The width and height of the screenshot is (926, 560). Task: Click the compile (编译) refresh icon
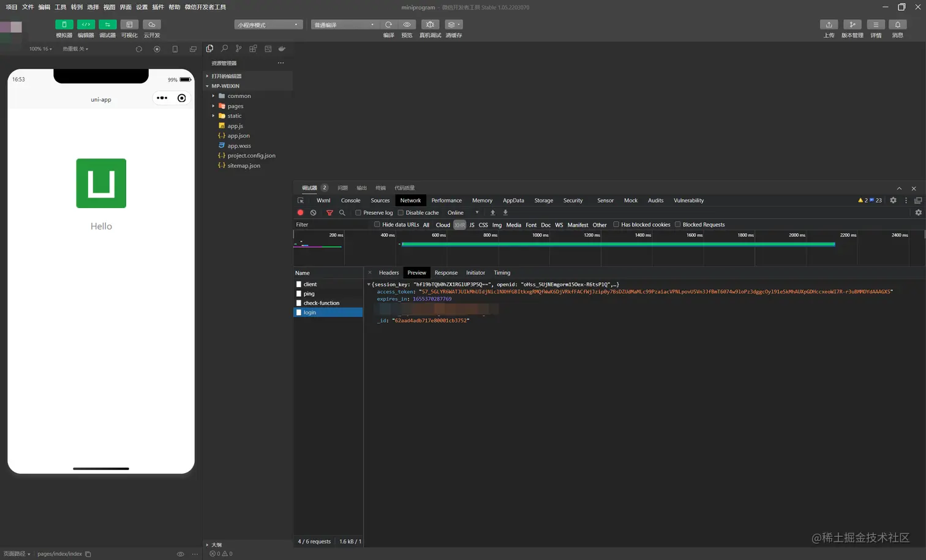point(388,24)
